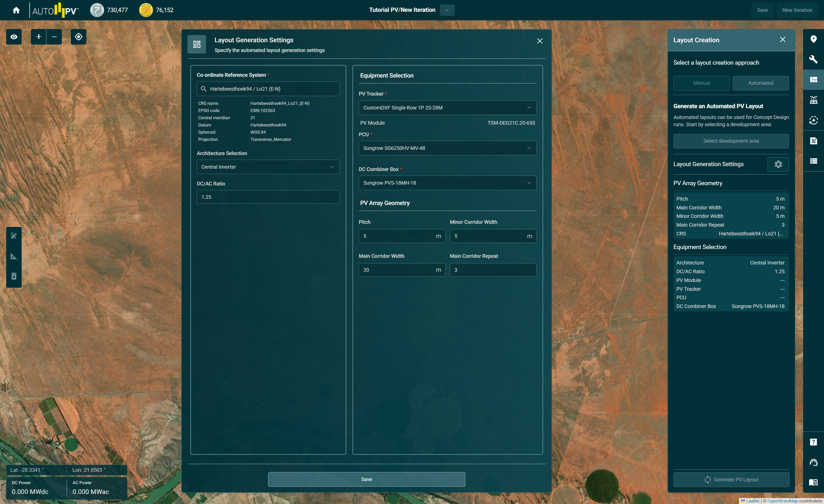Click the home icon in top bar

[16, 10]
